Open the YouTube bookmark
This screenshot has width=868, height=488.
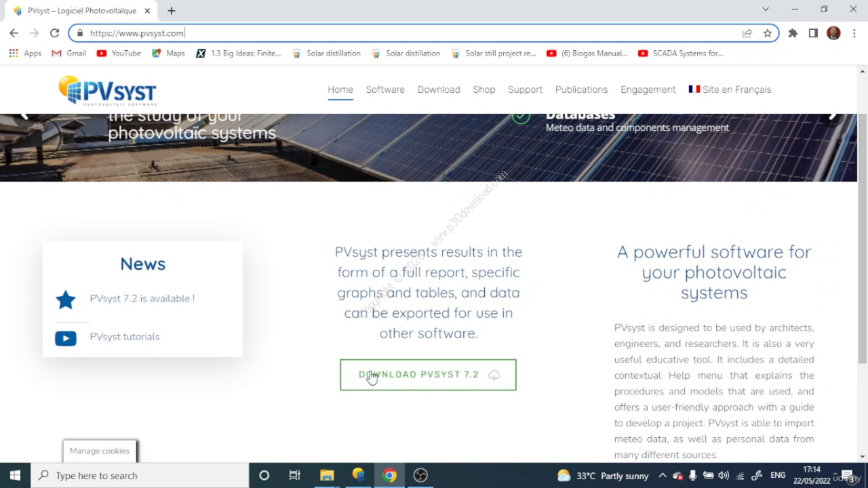point(119,54)
